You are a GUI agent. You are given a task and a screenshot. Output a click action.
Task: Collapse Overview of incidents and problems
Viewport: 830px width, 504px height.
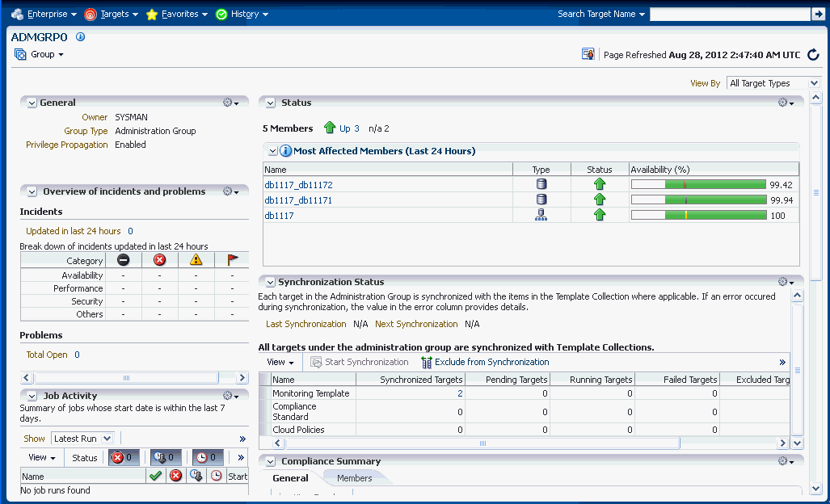tap(32, 192)
